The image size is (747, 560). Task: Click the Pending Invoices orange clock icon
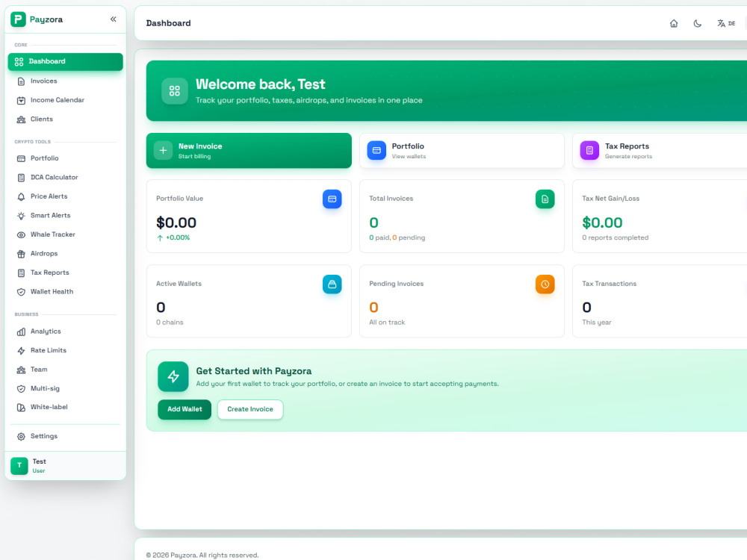545,284
